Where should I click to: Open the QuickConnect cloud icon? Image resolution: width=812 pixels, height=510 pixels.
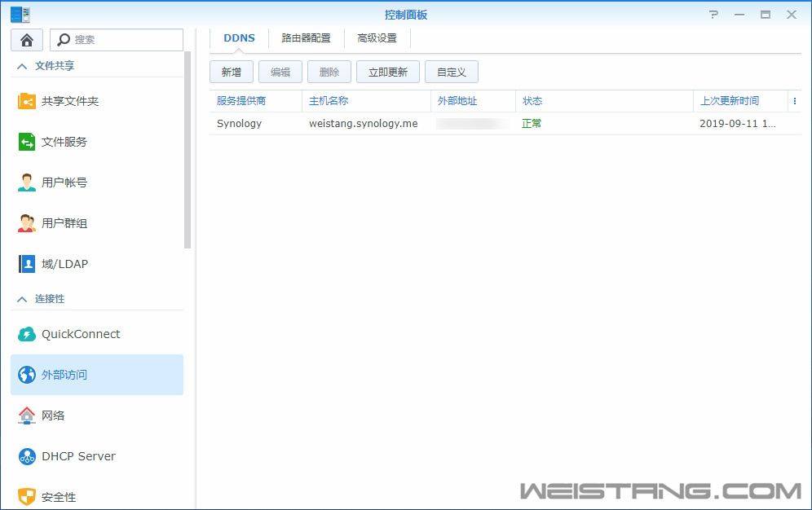coord(27,334)
